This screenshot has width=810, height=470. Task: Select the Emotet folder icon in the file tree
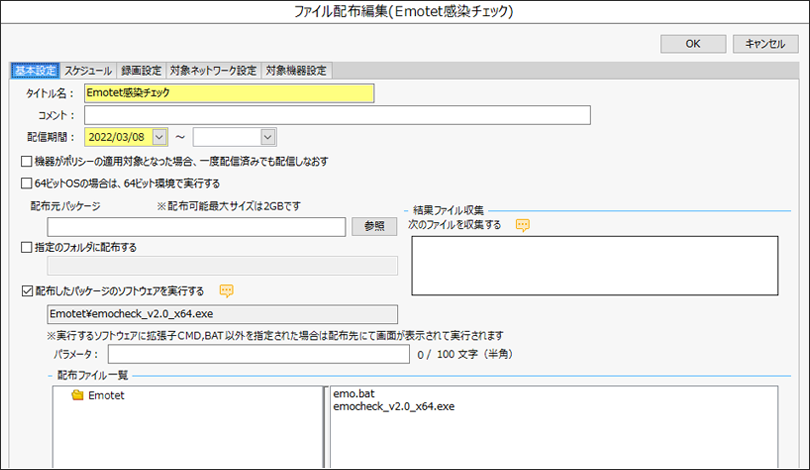point(77,395)
